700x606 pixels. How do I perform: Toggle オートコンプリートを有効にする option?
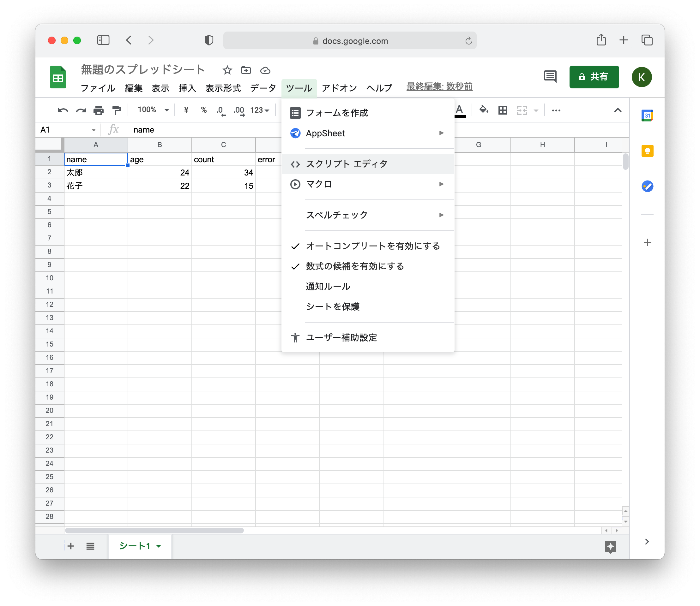point(368,246)
